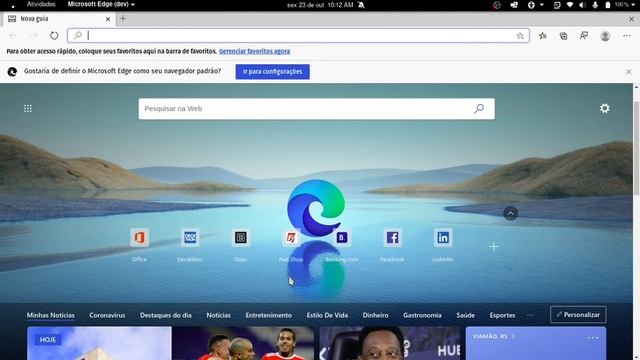Click the forward navigation arrow

click(33, 36)
